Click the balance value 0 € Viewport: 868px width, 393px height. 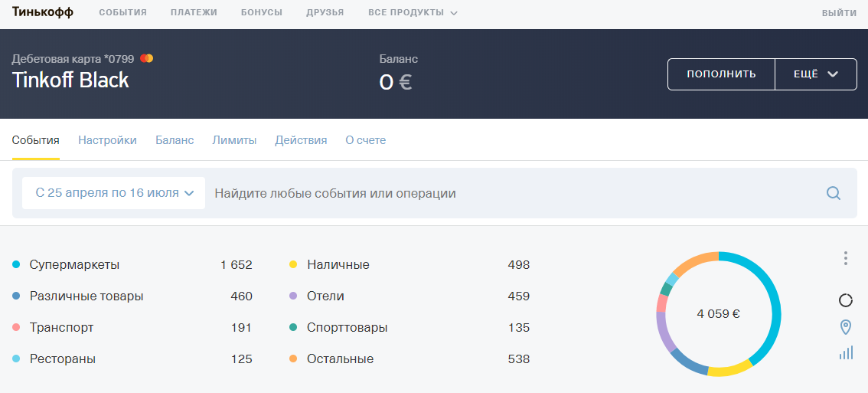pyautogui.click(x=395, y=83)
